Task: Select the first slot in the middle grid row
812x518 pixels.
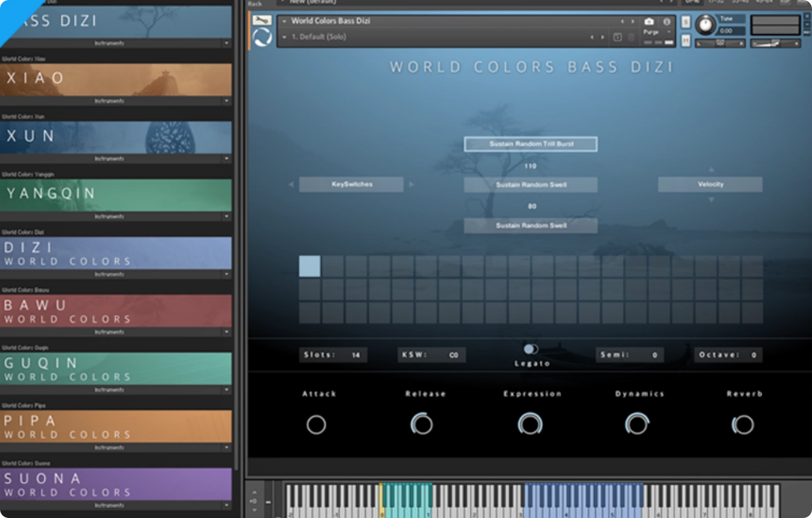Action: click(310, 290)
